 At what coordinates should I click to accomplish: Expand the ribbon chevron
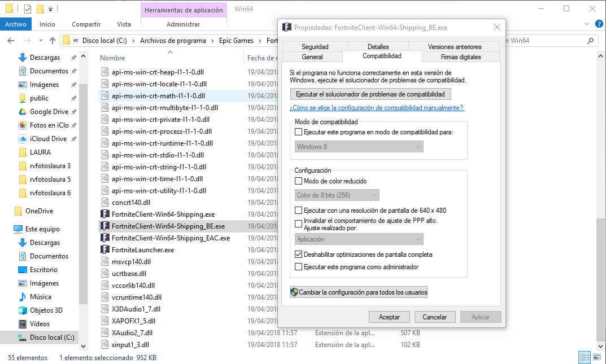[x=587, y=24]
